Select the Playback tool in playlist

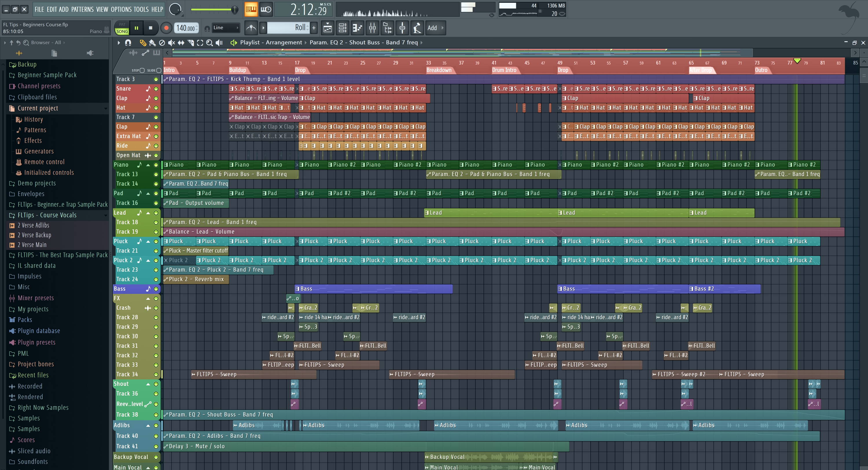219,43
